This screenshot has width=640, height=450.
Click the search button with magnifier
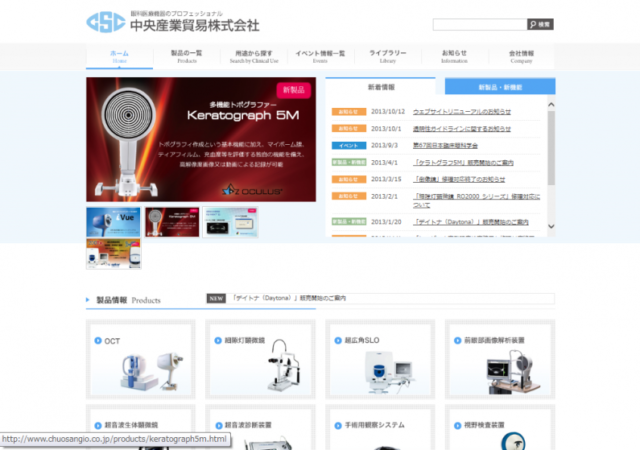click(540, 25)
